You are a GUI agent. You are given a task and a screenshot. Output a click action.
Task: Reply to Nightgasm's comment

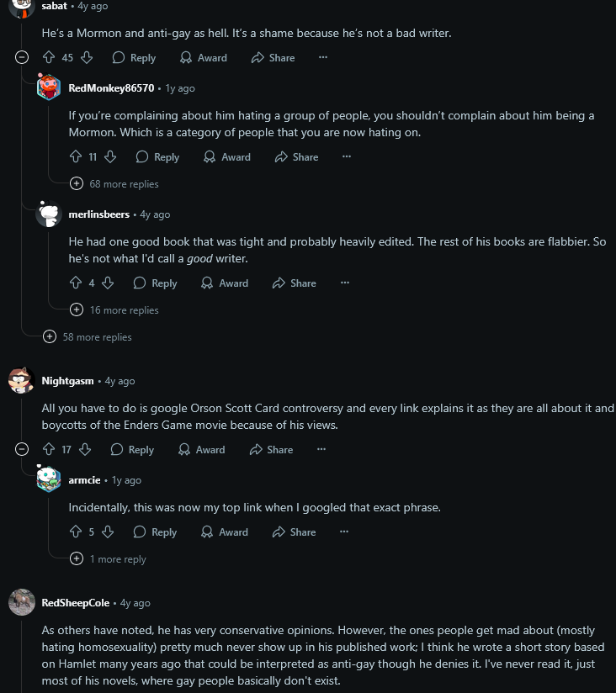tap(132, 450)
